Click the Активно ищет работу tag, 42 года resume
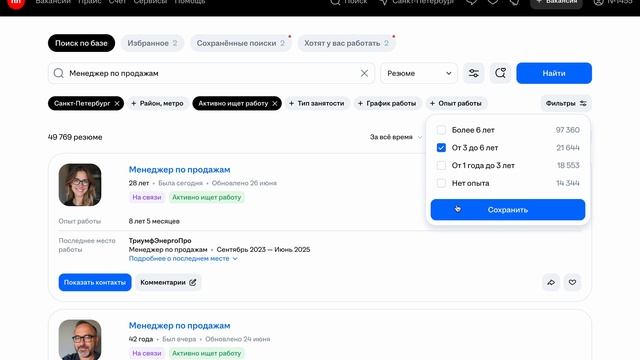Screen dimensions: 640x360 [x=207, y=353]
